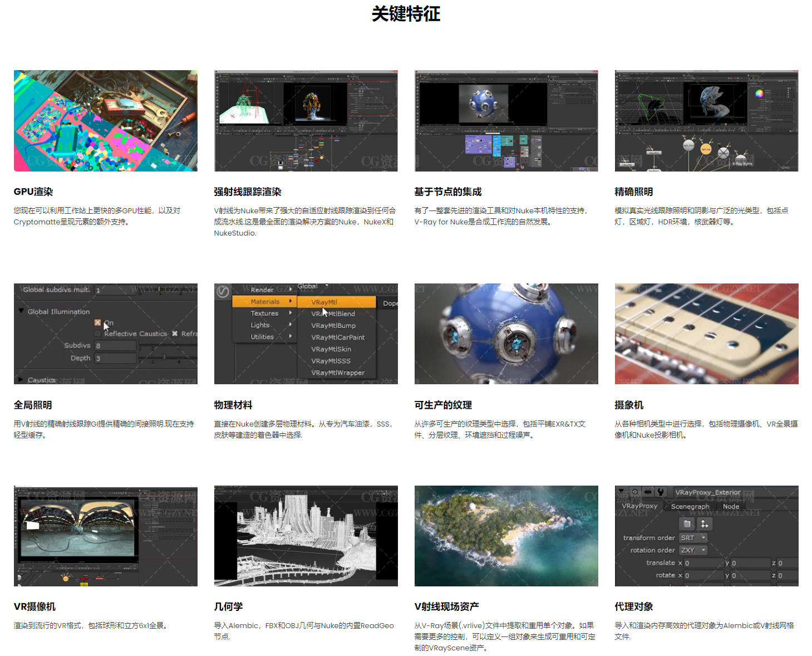Click the icon left of the wrench icon
812x656 pixels.
click(x=648, y=492)
